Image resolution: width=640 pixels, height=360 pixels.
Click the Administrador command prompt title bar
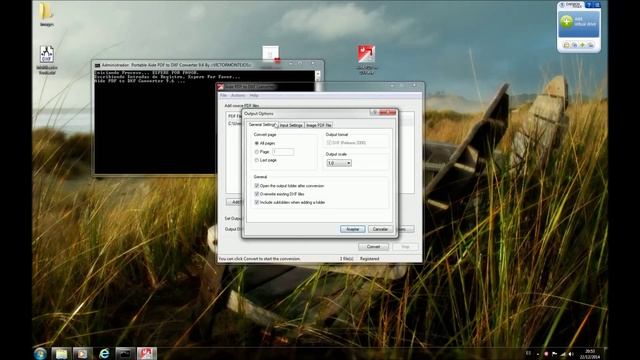[x=208, y=65]
